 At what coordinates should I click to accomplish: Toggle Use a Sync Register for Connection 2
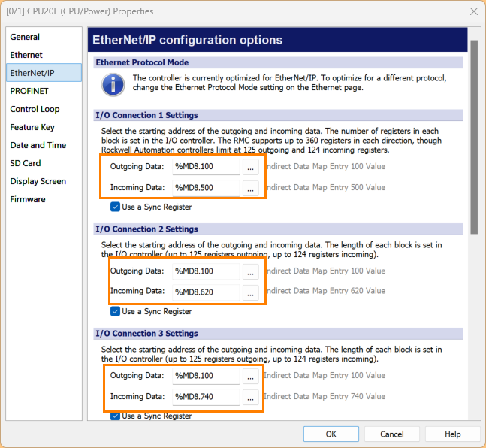[115, 311]
